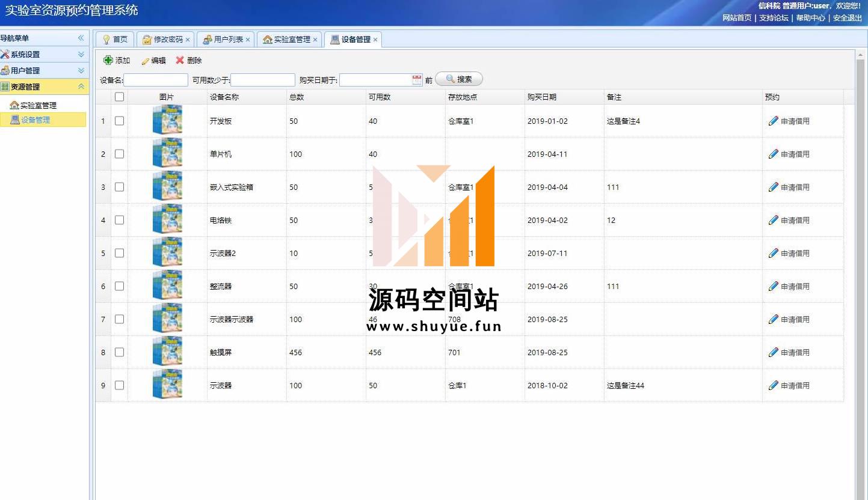This screenshot has height=500, width=868.
Task: Close the 用户列表 tab
Action: pyautogui.click(x=248, y=40)
